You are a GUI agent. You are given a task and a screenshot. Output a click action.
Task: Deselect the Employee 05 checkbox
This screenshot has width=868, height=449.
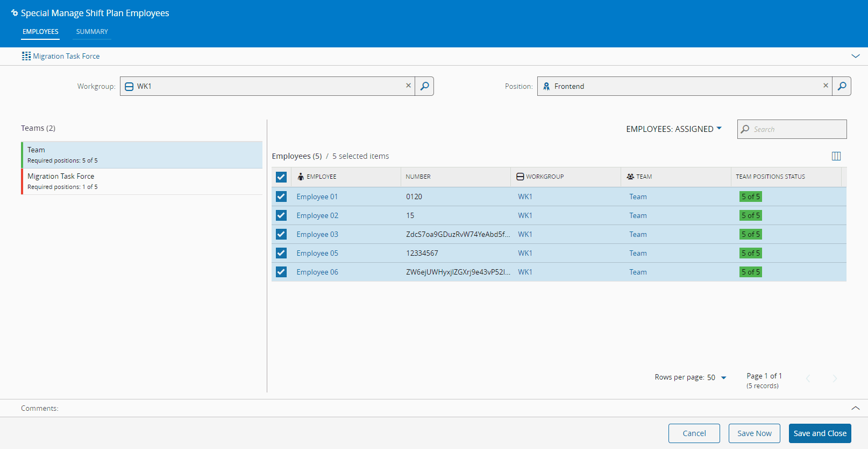pyautogui.click(x=281, y=253)
